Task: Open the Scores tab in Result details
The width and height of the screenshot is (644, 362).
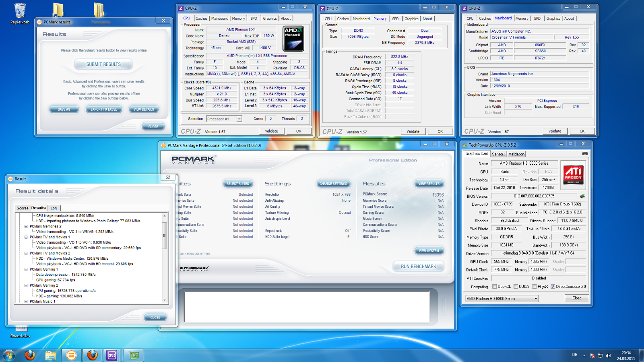Action: 23,208
